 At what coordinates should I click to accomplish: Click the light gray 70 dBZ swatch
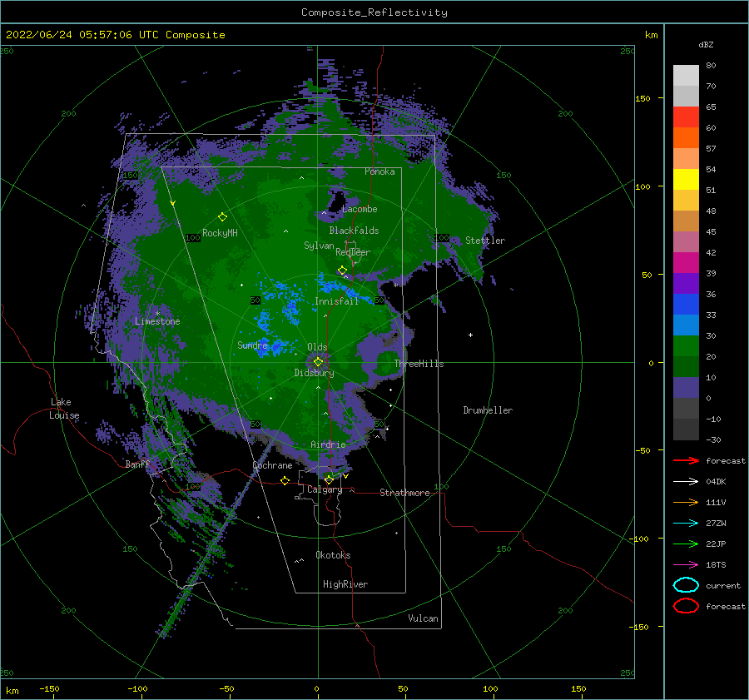pos(686,76)
